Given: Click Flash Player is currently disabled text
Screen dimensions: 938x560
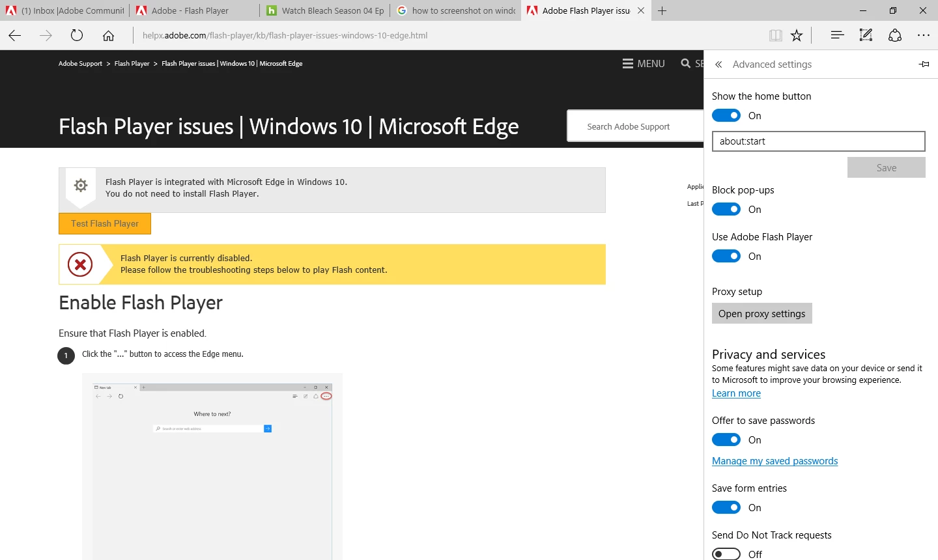Looking at the screenshot, I should click(186, 259).
